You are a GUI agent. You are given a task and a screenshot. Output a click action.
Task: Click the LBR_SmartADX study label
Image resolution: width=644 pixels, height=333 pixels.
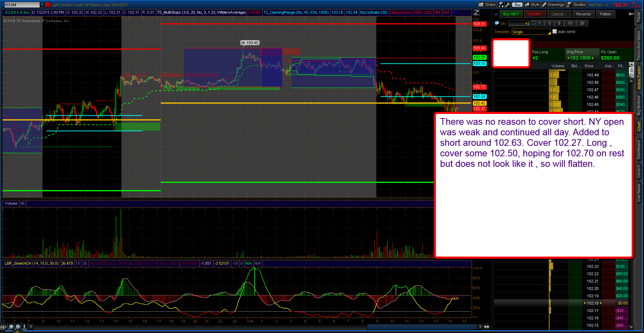tap(32, 263)
